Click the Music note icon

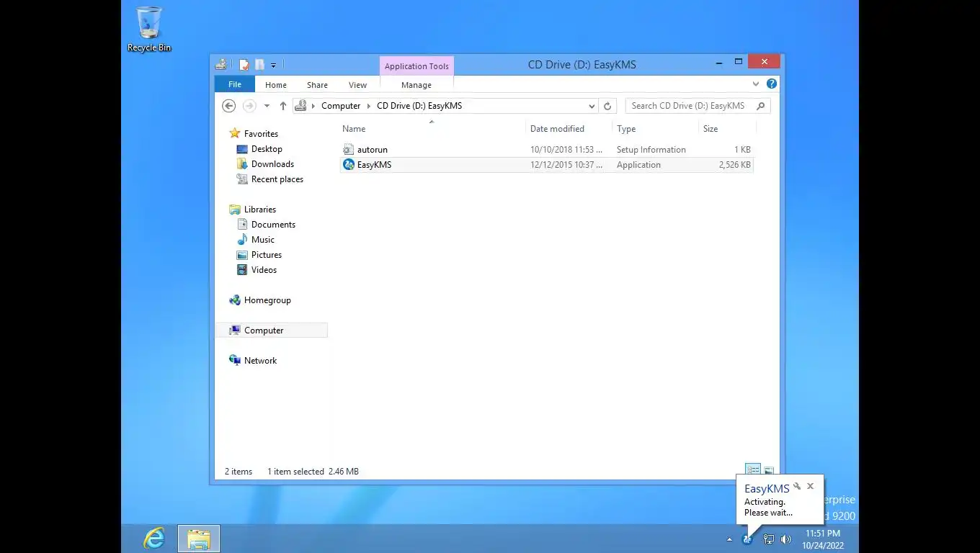click(242, 240)
